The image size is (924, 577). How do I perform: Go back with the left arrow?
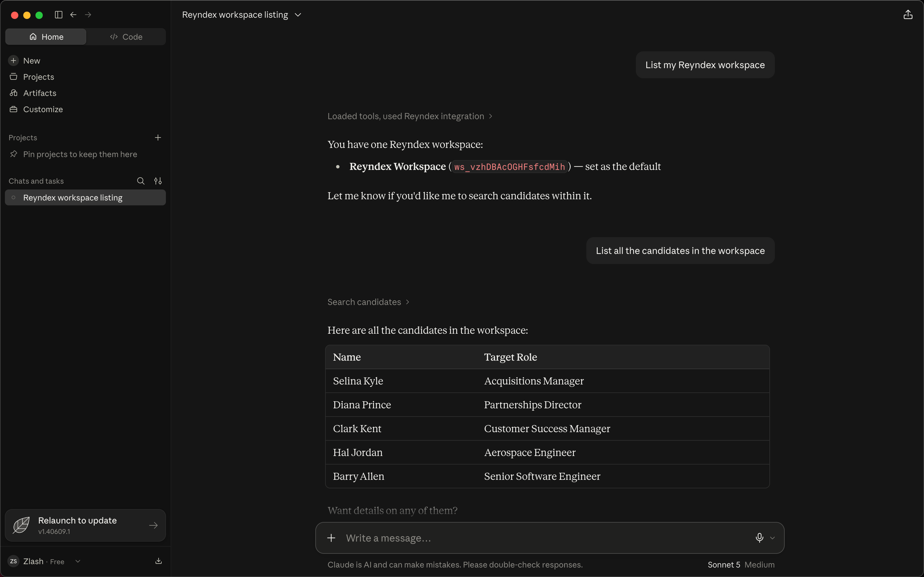point(73,14)
